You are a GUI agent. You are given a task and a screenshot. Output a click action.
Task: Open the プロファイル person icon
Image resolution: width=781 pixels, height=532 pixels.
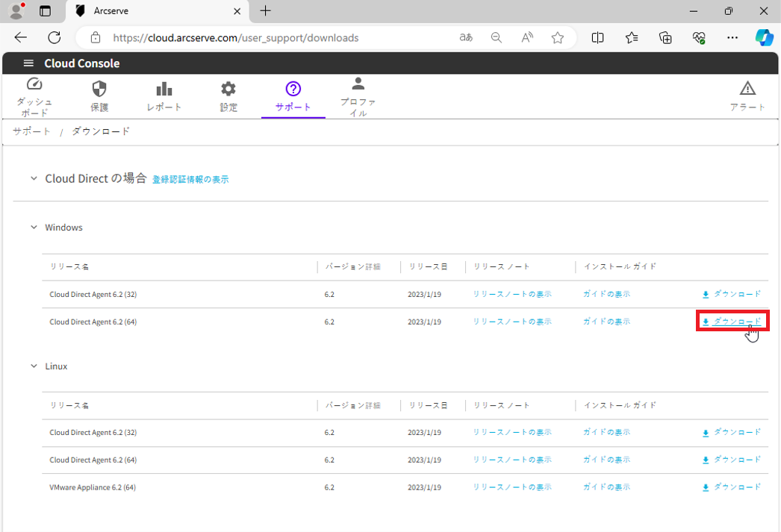tap(358, 84)
